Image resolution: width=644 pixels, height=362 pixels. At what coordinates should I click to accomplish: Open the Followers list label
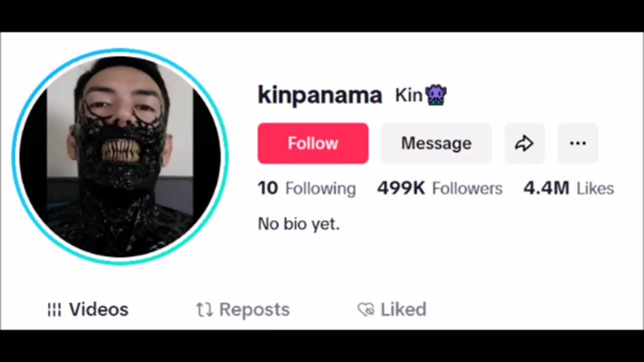467,189
